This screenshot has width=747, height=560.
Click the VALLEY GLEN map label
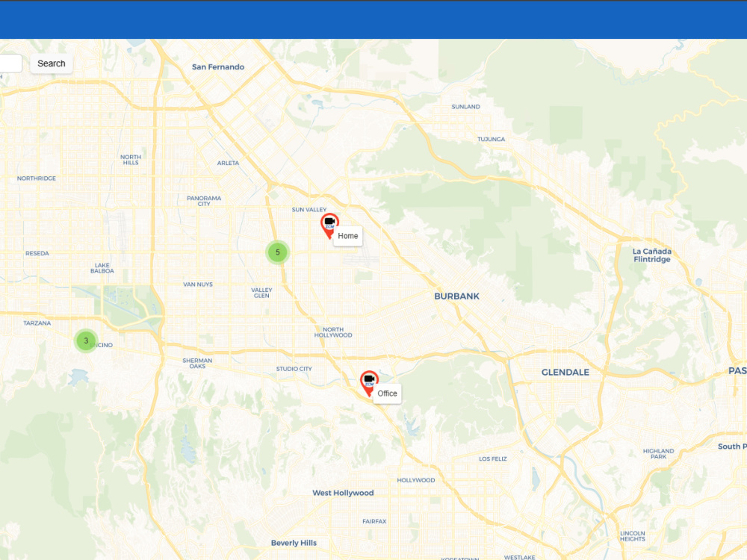[x=261, y=293]
